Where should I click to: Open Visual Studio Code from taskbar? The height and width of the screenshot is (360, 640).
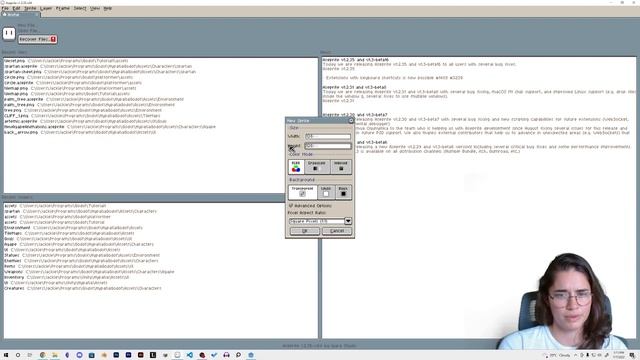(x=189, y=355)
